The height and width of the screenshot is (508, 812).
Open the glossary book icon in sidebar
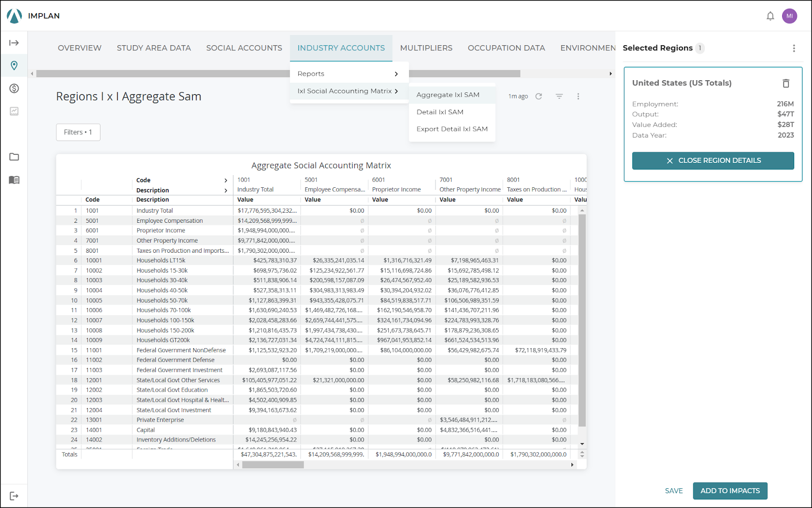(14, 180)
